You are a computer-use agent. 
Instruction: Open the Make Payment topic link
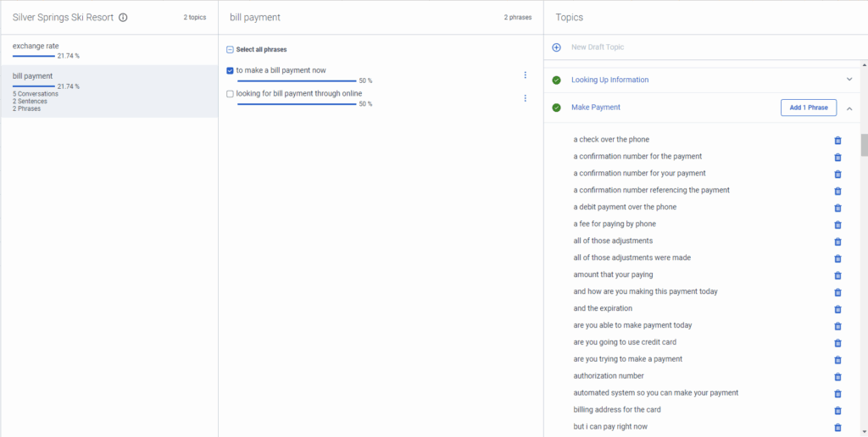click(x=596, y=108)
